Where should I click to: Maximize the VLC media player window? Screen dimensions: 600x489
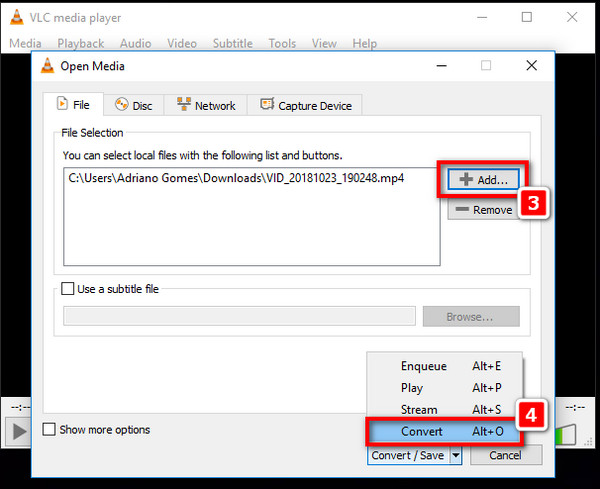(527, 17)
